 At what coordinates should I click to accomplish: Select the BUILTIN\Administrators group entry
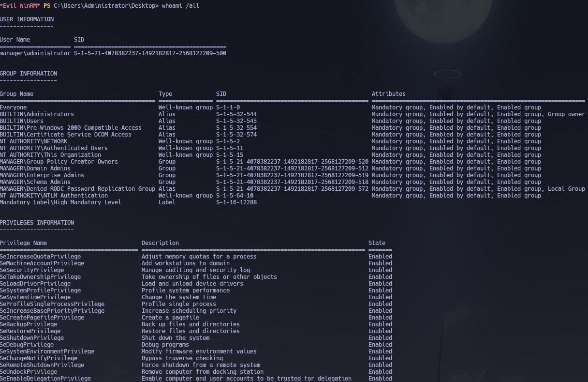37,114
